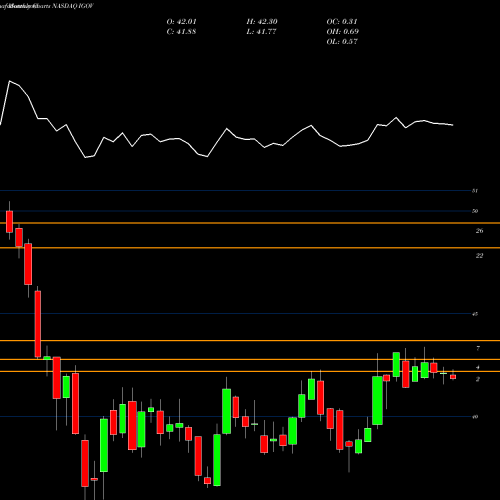Click the 40 price axis label
500x500 pixels.
tap(475, 417)
